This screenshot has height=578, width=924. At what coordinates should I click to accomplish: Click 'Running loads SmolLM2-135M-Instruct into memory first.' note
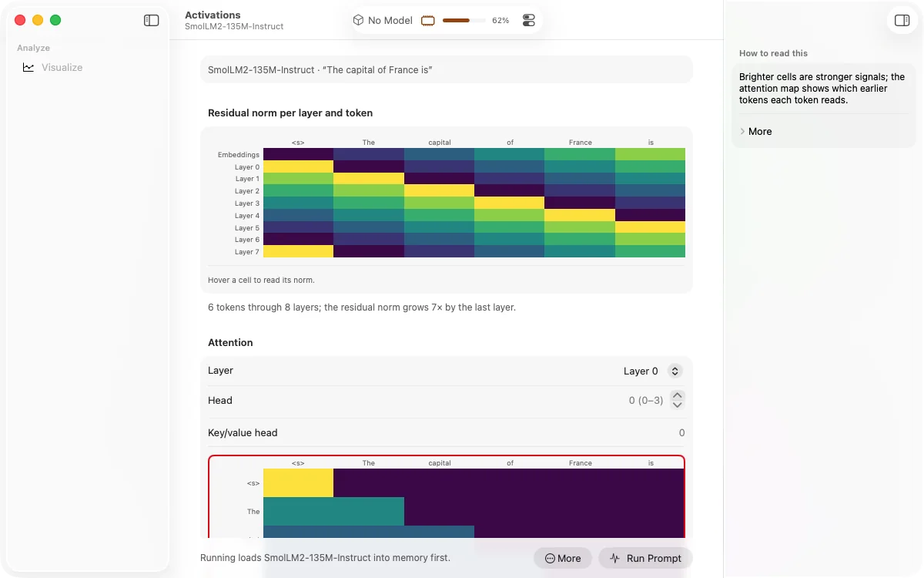(x=325, y=557)
